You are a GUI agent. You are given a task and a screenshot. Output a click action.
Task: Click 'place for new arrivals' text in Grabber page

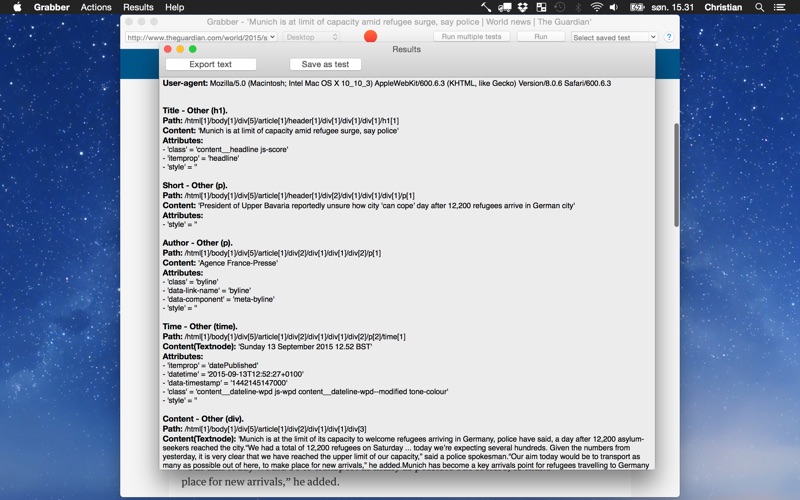click(260, 482)
